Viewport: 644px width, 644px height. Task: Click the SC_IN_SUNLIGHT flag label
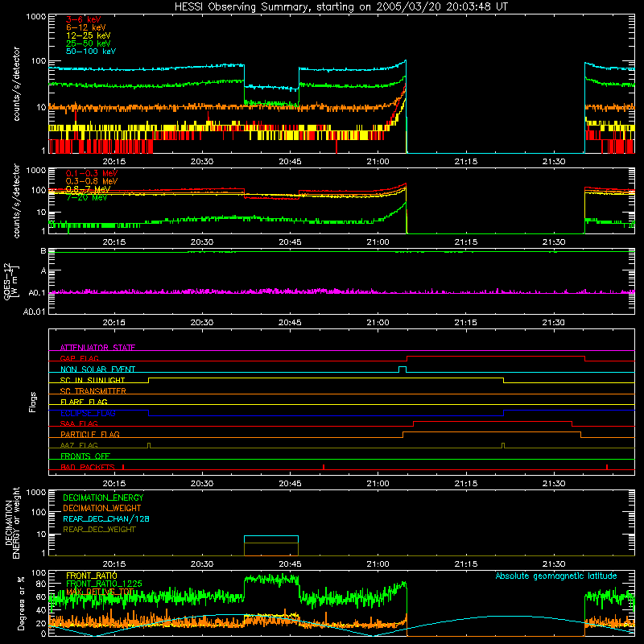point(93,380)
